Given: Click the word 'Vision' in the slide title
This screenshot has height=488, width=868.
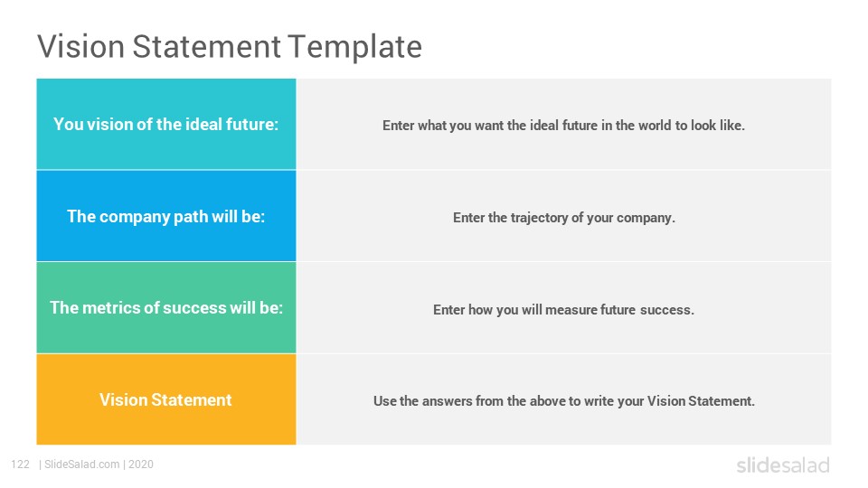Looking at the screenshot, I should point(81,46).
